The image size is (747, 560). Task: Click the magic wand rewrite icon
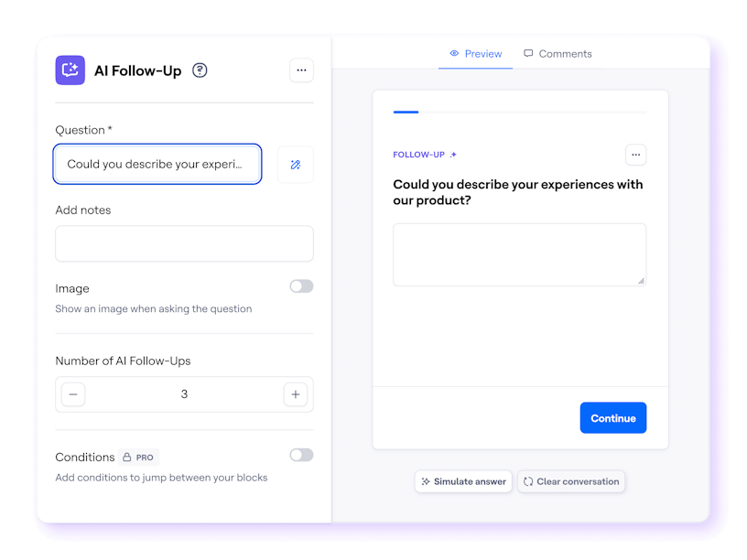pos(295,165)
